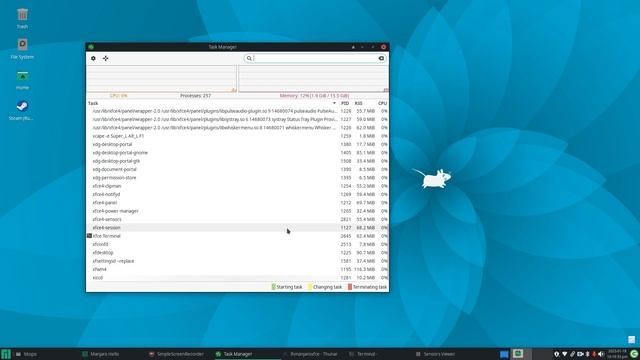Image resolution: width=640 pixels, height=360 pixels.
Task: Click the Processes: 257 status label
Action: pos(196,96)
